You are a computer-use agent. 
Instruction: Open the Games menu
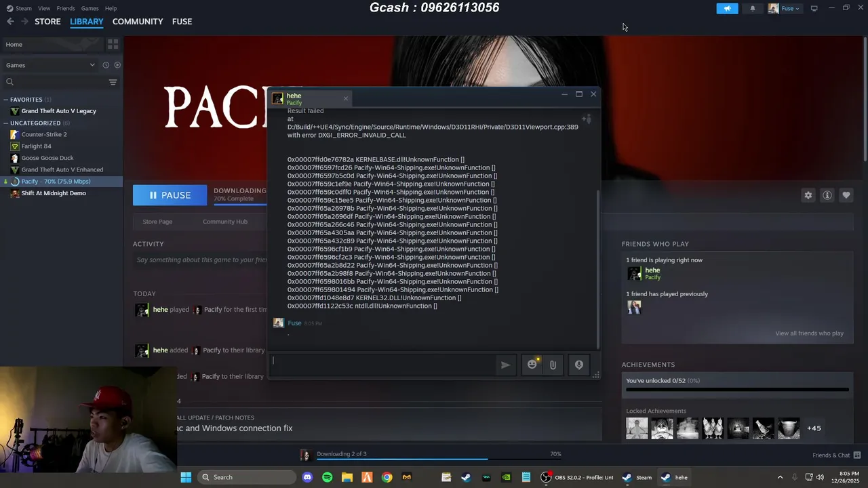[90, 8]
